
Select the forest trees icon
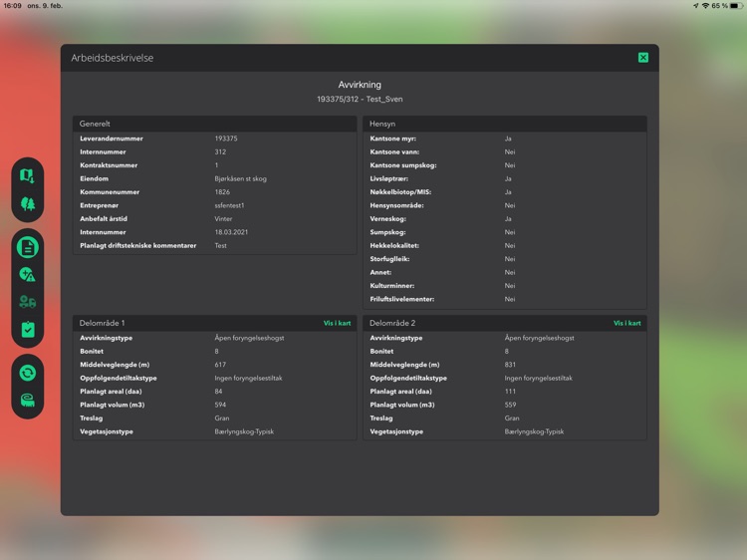[28, 204]
